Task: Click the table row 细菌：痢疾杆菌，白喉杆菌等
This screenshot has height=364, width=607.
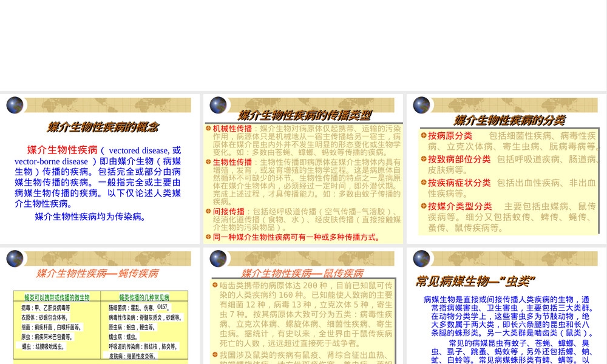Action: (x=52, y=327)
